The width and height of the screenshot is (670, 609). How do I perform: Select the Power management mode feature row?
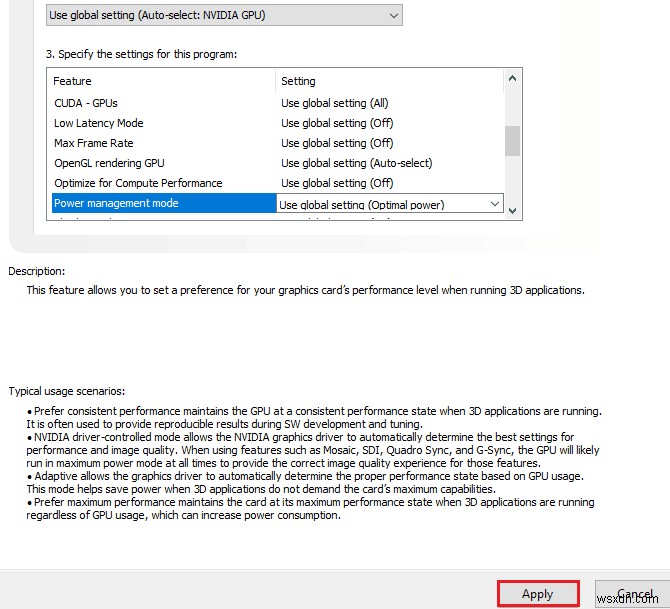point(164,203)
